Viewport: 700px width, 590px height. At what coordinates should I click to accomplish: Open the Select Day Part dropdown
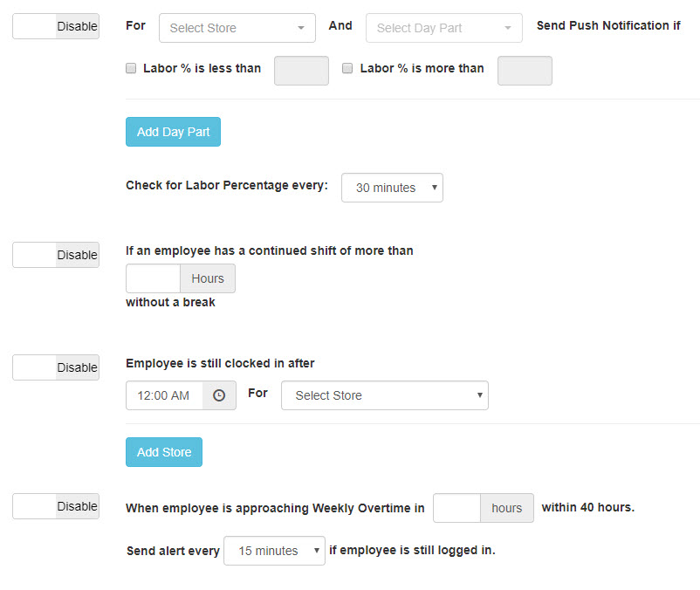click(443, 28)
